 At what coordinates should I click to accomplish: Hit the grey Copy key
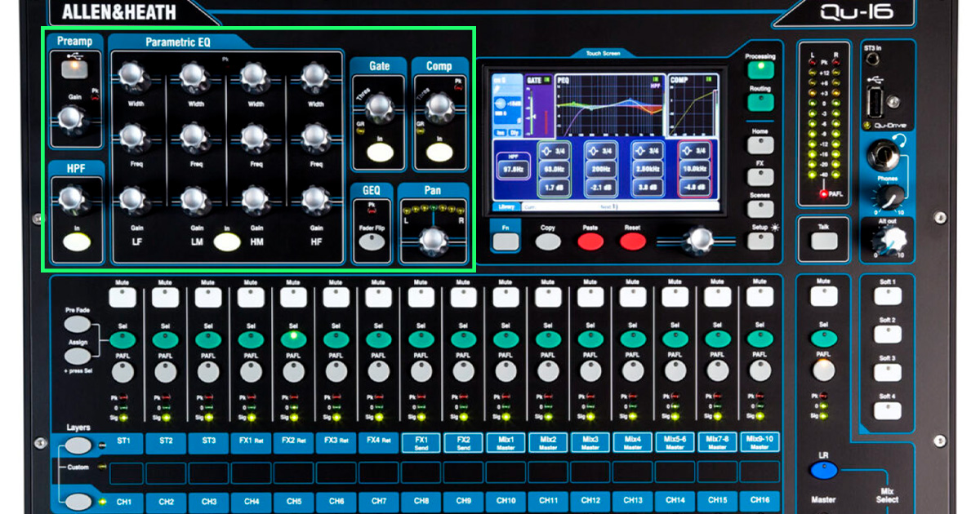click(549, 241)
